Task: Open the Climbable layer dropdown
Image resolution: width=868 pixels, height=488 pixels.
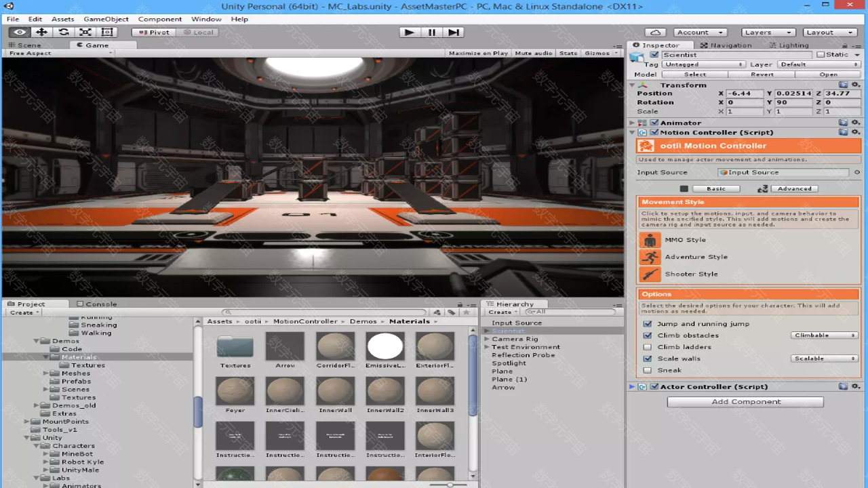Action: (824, 335)
